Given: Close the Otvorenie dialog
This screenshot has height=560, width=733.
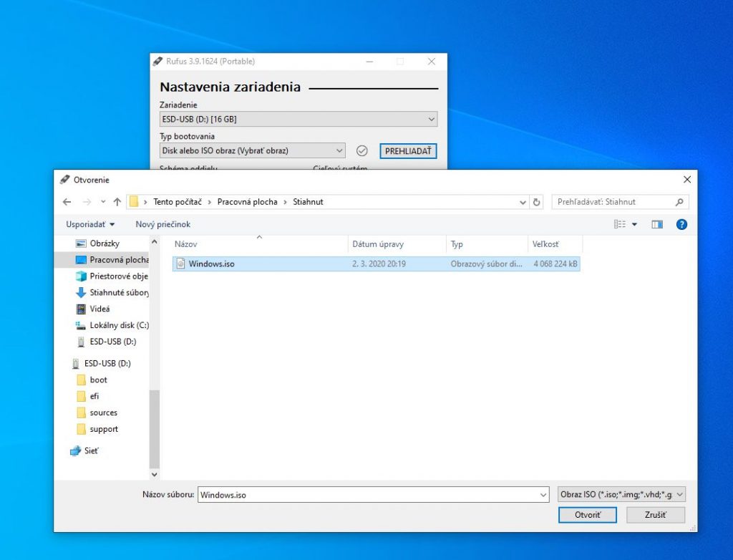Looking at the screenshot, I should coord(686,180).
